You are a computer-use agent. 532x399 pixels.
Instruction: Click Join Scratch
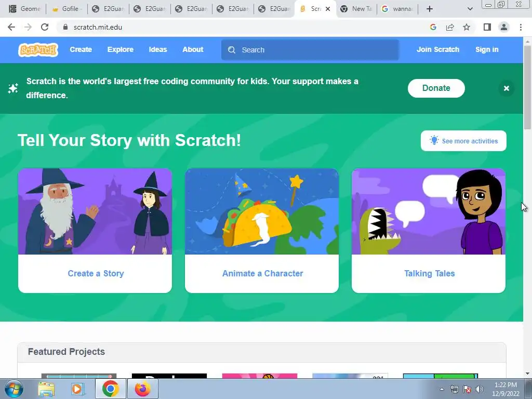tap(437, 49)
